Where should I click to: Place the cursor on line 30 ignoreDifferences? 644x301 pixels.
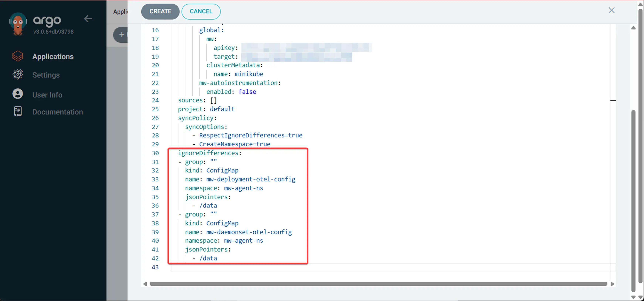click(x=209, y=153)
